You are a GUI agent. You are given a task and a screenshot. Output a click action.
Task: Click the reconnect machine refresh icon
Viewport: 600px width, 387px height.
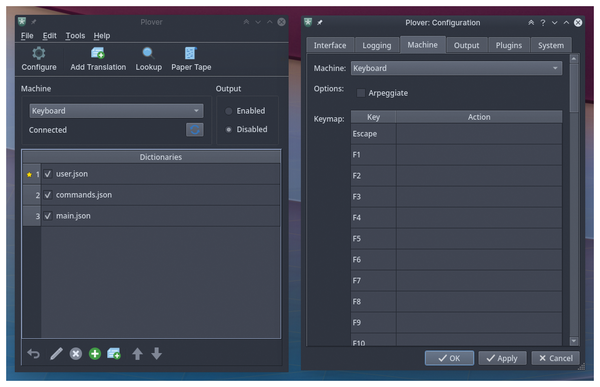coord(194,130)
